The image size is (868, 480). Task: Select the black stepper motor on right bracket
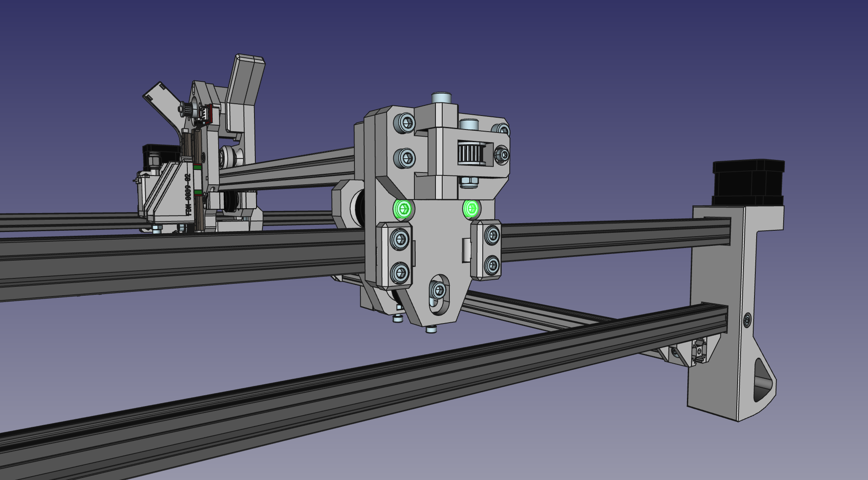[747, 182]
